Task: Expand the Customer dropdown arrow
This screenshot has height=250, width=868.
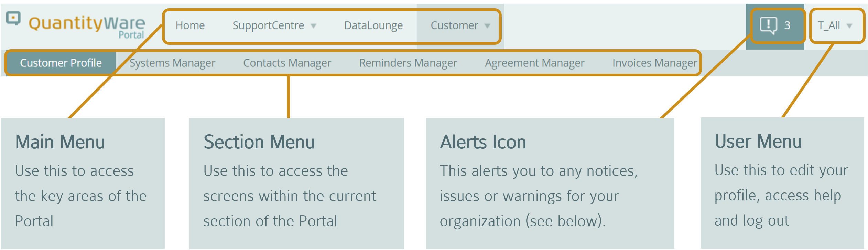Action: pos(487,26)
